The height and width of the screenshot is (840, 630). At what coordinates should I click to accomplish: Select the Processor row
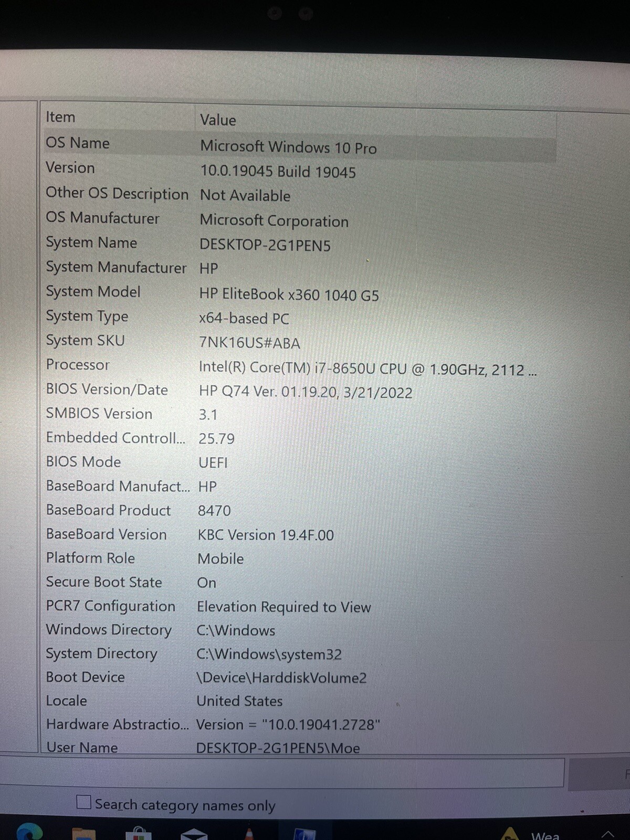tap(298, 366)
